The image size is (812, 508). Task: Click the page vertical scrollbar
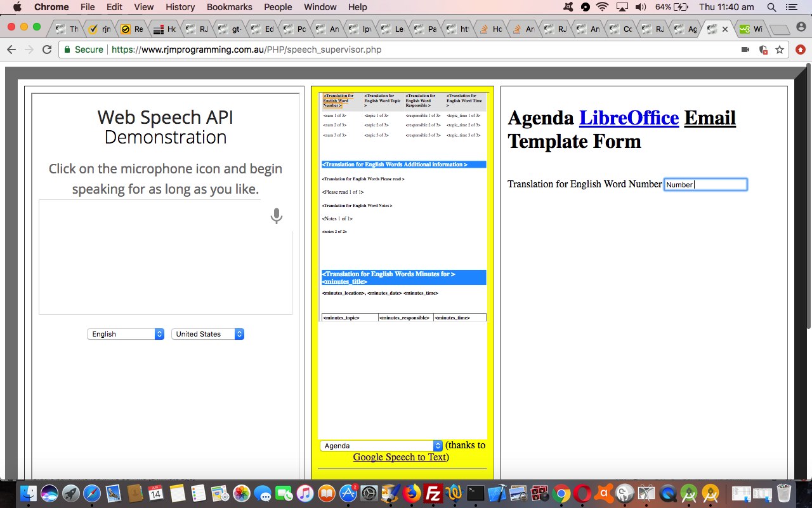point(808,197)
